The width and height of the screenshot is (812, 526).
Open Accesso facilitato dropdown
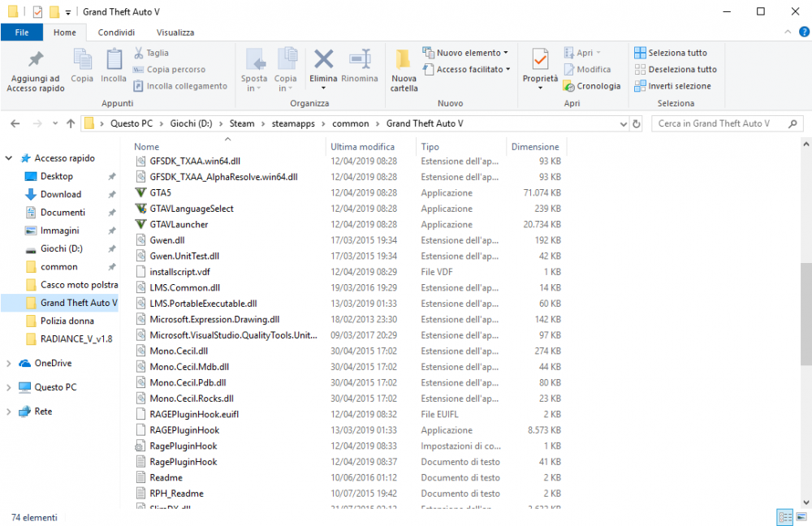point(467,69)
